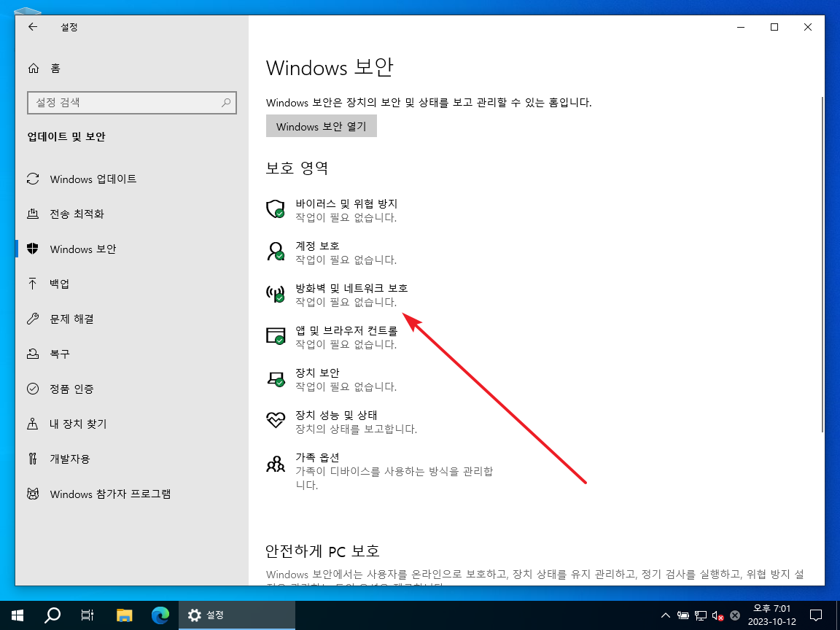This screenshot has height=630, width=840.
Task: Click the 장치 보안 laptop icon
Action: 276,378
